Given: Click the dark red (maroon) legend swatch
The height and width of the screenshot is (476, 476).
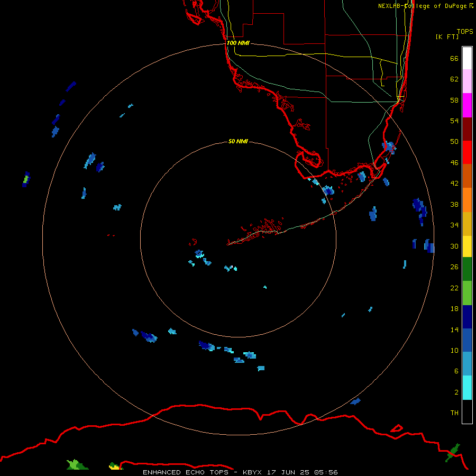Looking at the screenshot, I should pyautogui.click(x=467, y=129).
